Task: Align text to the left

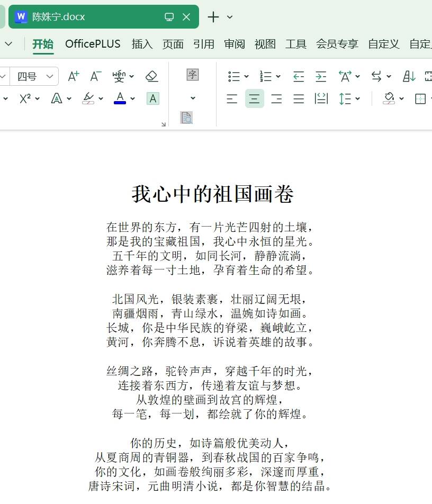Action: [x=232, y=98]
